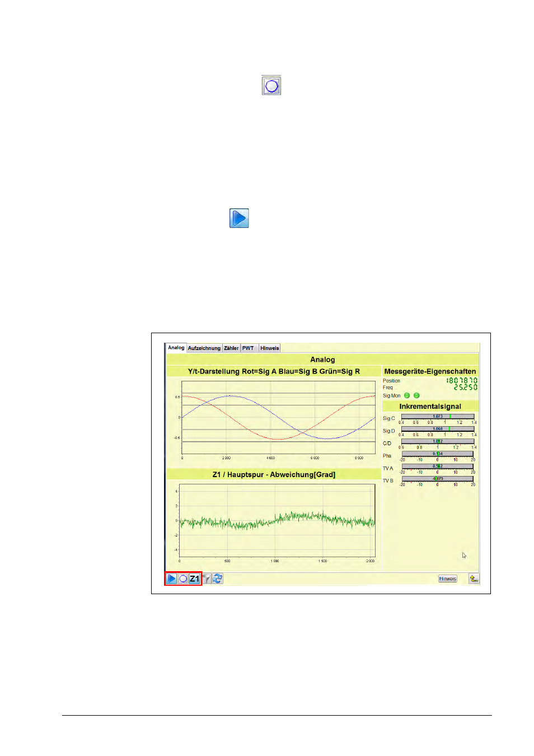Click the C/D ratio bar

(438, 441)
